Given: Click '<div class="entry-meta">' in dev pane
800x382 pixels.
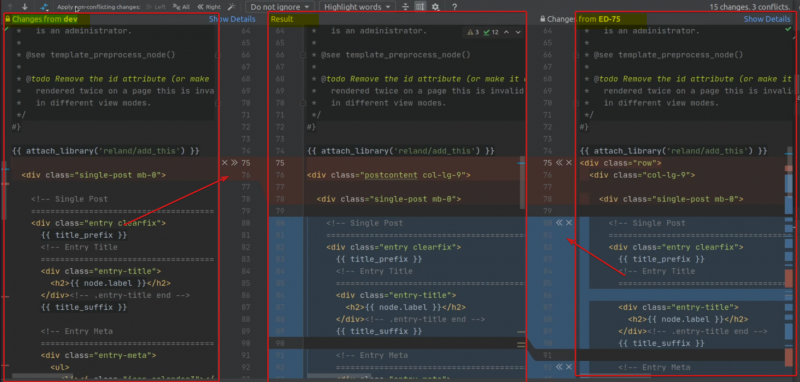Looking at the screenshot, I should (99, 355).
